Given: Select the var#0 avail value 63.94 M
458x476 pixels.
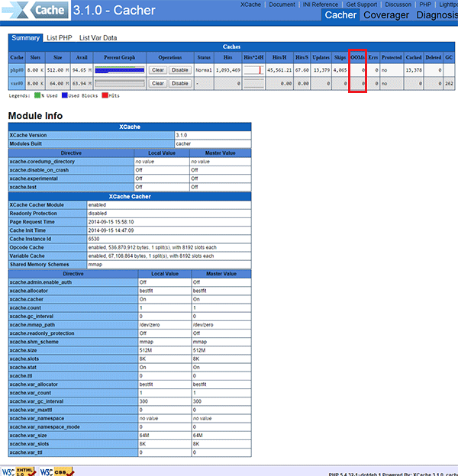Looking at the screenshot, I should 82,83.
